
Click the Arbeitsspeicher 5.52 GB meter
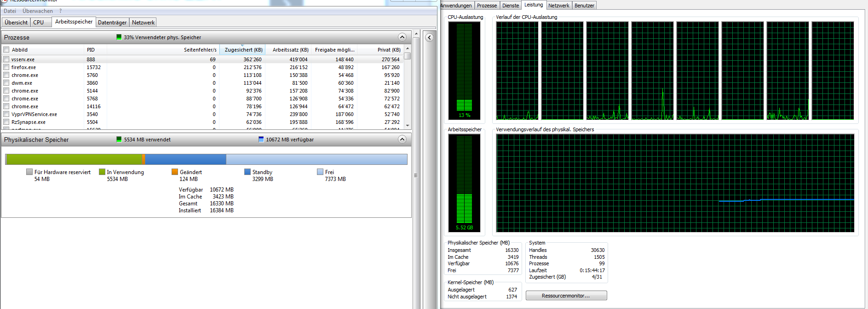(464, 183)
